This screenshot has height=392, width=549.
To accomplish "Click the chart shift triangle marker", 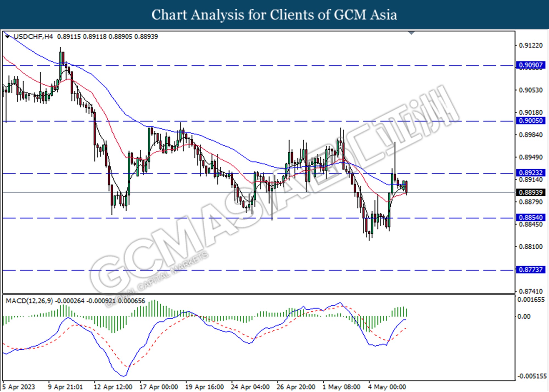I will click(x=411, y=33).
